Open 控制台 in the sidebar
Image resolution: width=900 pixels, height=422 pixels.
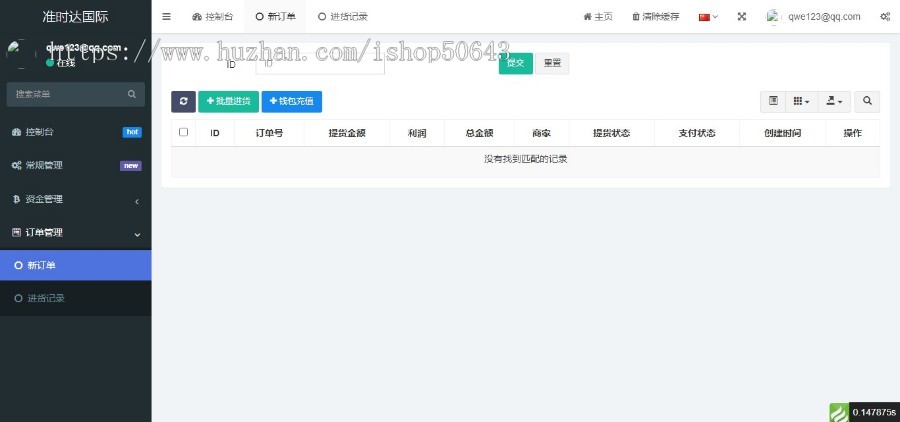tap(76, 132)
